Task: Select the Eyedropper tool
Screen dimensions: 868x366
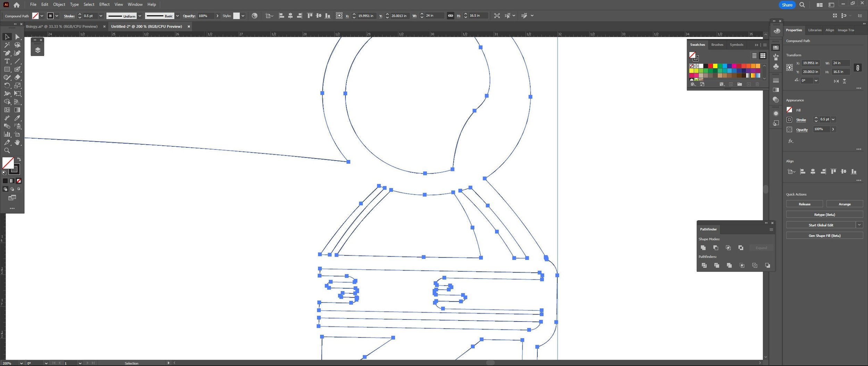Action: 17,118
